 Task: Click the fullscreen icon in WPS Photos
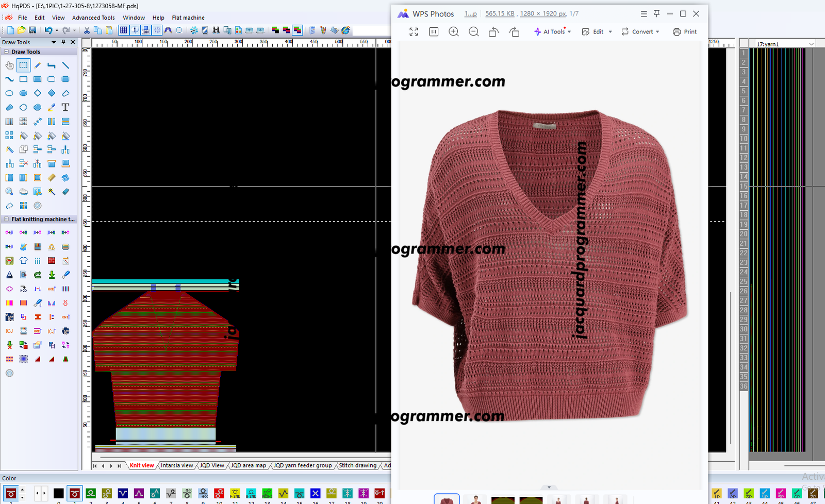point(414,32)
